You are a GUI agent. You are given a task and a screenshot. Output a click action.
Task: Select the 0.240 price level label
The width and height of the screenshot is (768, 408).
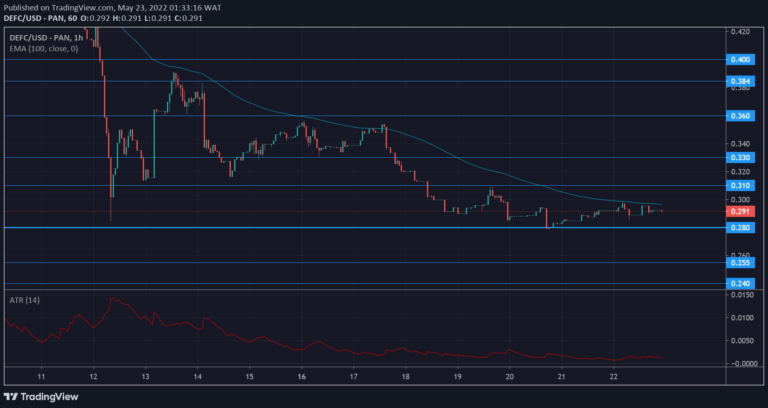(740, 284)
